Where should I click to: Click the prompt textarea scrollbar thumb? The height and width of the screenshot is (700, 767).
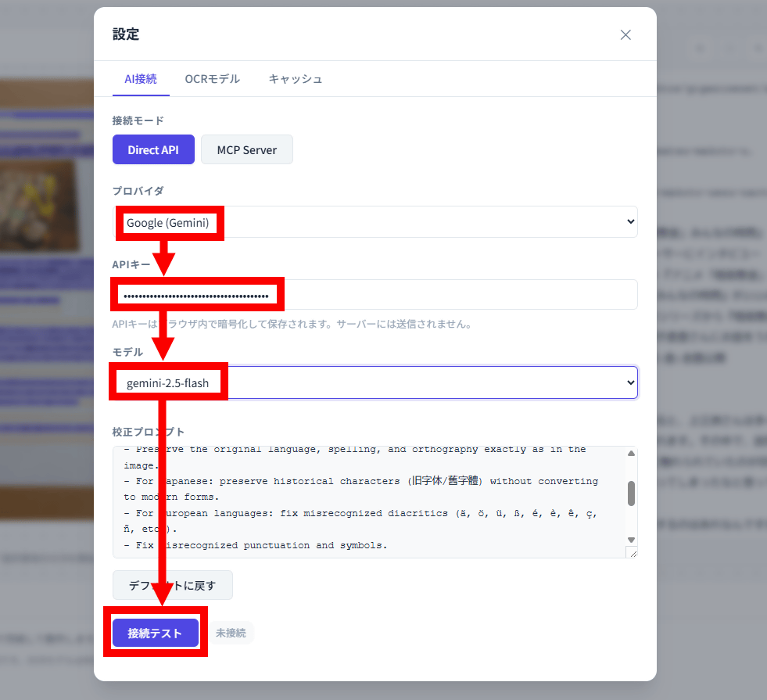click(632, 493)
